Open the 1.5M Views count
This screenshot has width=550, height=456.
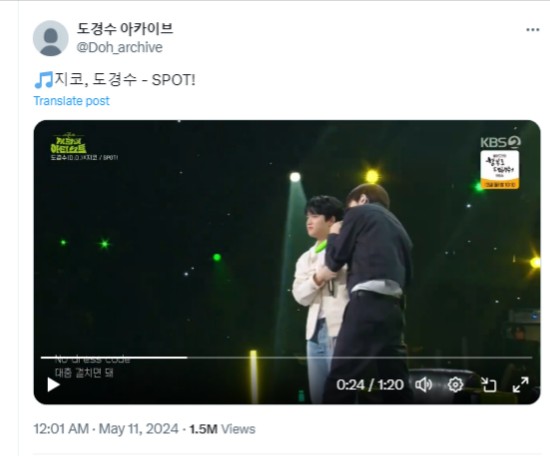click(x=222, y=429)
